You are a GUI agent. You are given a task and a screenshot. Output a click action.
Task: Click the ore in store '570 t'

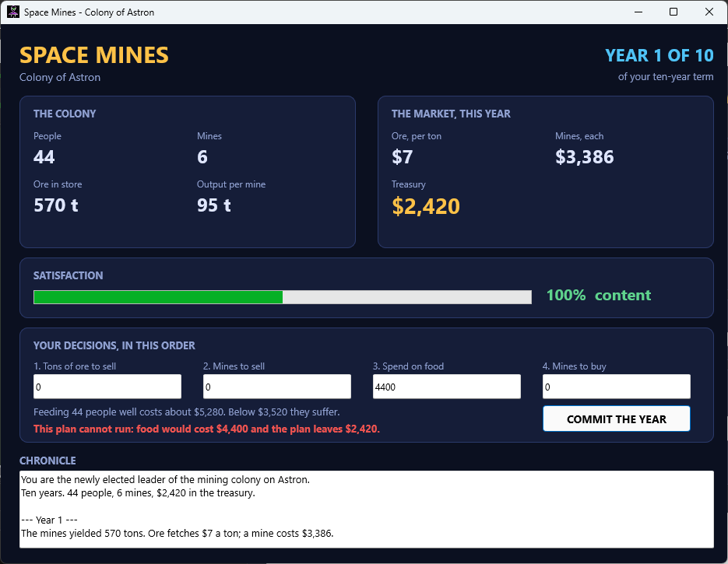click(x=56, y=205)
